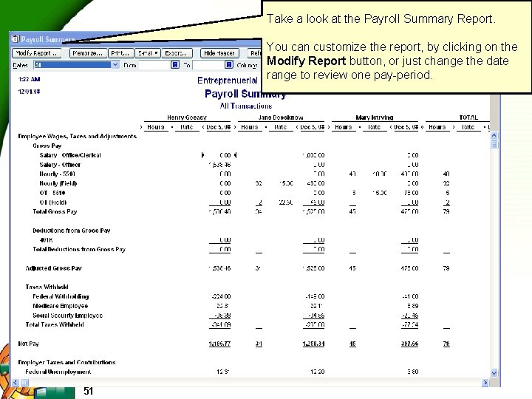Click the Salary - Officer row label
Viewport: 532px width, 399px height.
pos(60,165)
